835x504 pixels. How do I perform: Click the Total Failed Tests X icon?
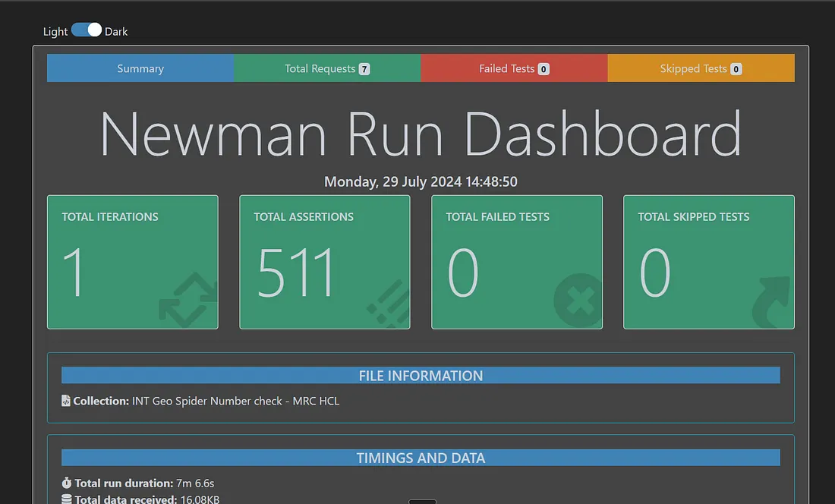(x=578, y=300)
